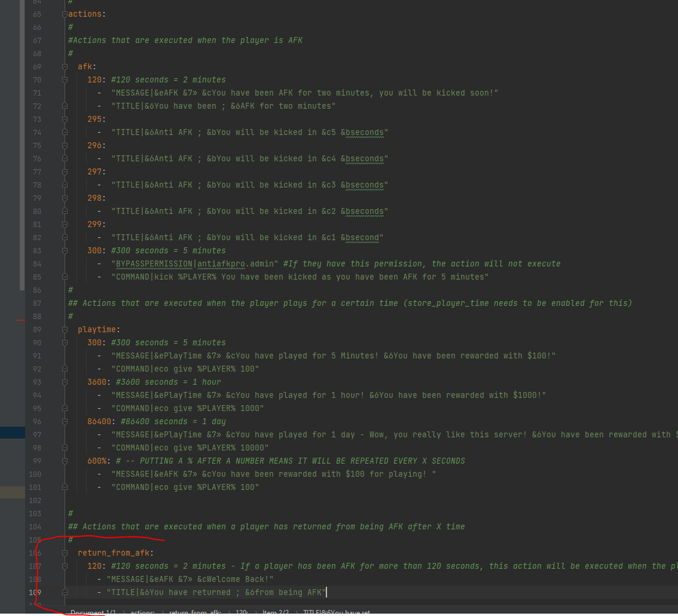
Task: Select 'Item 2/2' in the breadcrumbs
Action: point(274,612)
